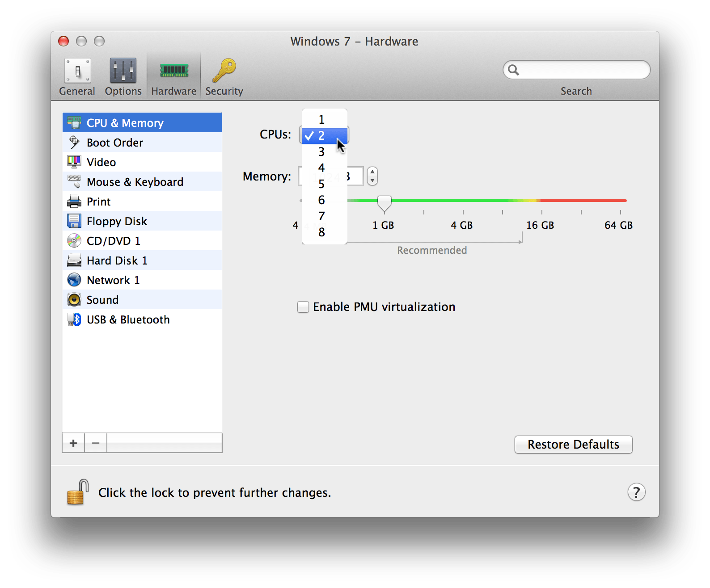710x588 pixels.
Task: Select Sound in the sidebar
Action: [142, 299]
